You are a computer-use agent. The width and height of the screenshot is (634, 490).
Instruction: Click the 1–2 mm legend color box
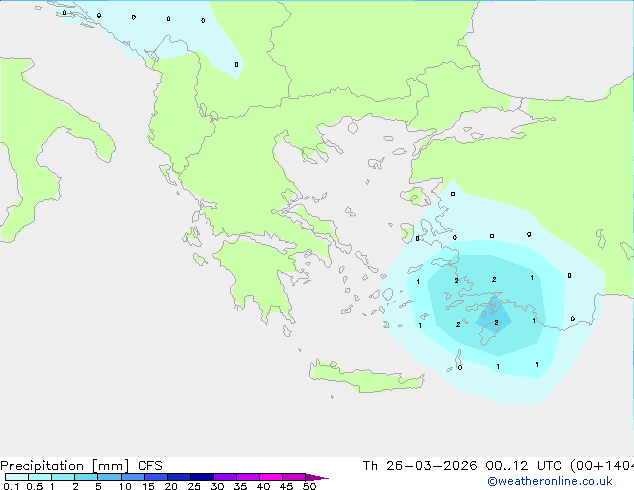63,477
